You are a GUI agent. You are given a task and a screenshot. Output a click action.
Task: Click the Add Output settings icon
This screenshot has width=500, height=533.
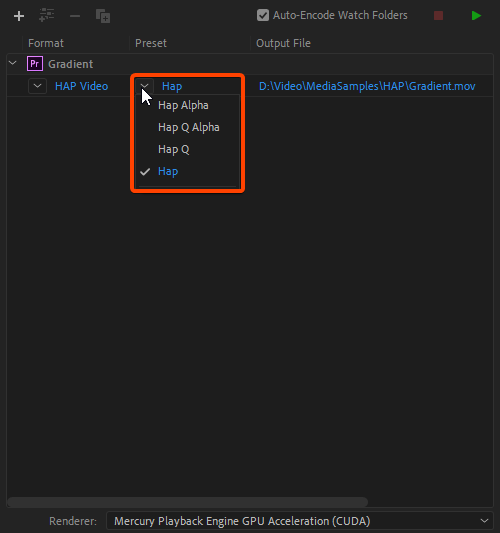[47, 15]
